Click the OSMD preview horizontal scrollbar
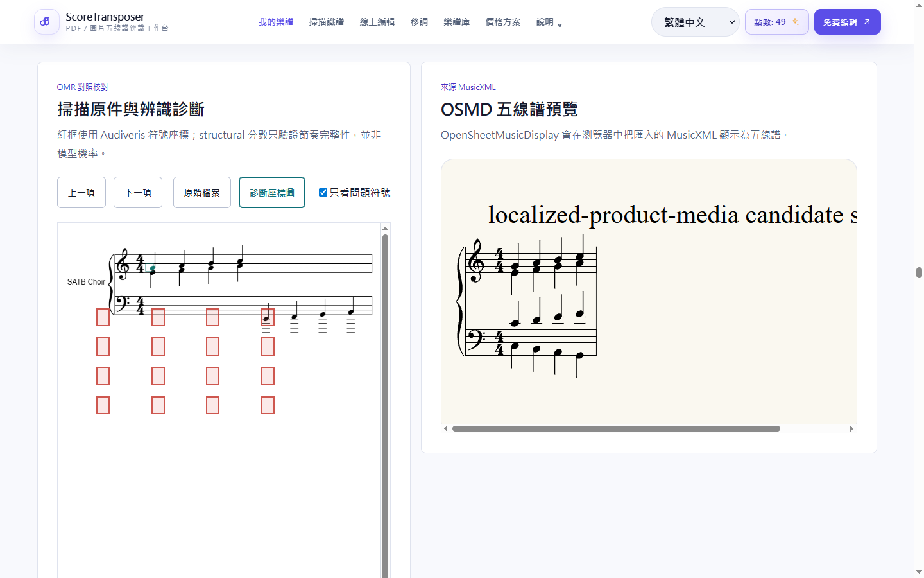This screenshot has height=578, width=924. coord(616,428)
